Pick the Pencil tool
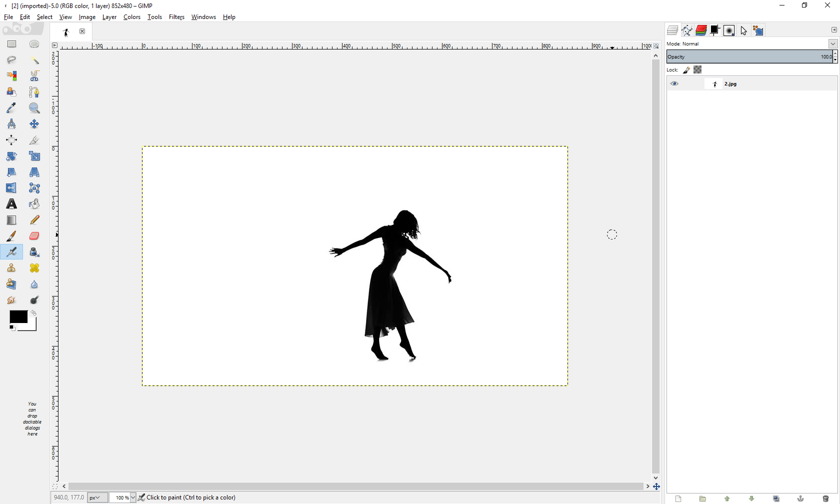 (x=34, y=220)
